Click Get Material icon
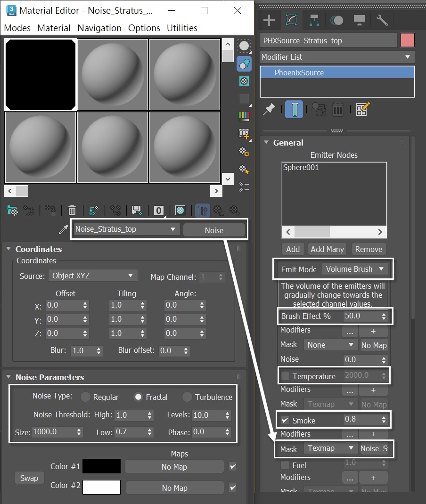Image resolution: width=426 pixels, height=504 pixels. [13, 211]
